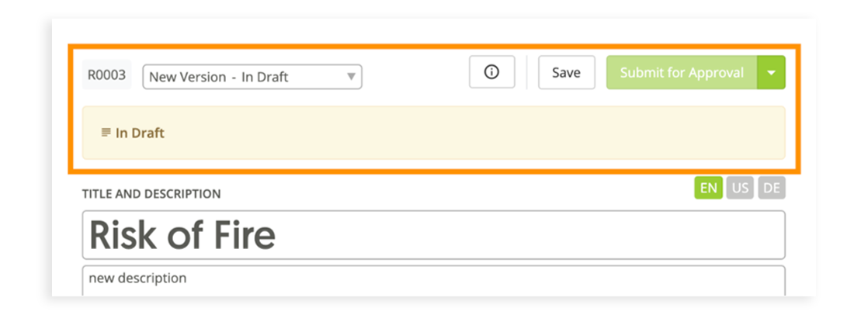
Task: Open the info icon button
Action: (x=491, y=72)
